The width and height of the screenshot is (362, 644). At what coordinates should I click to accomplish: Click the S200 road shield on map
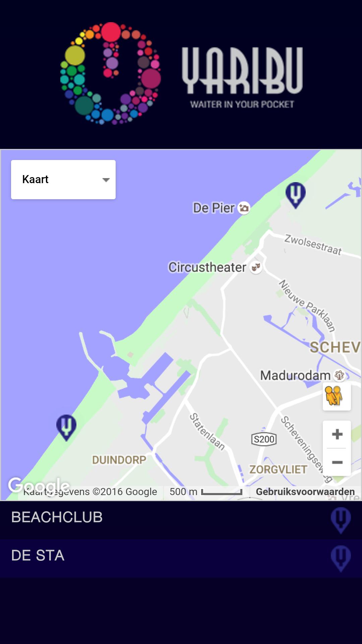tap(264, 439)
